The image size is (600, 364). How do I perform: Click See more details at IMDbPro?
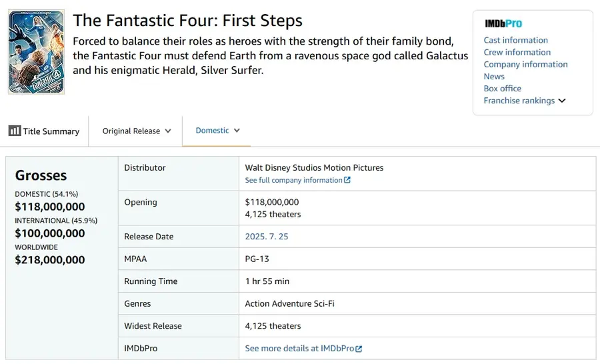click(299, 348)
